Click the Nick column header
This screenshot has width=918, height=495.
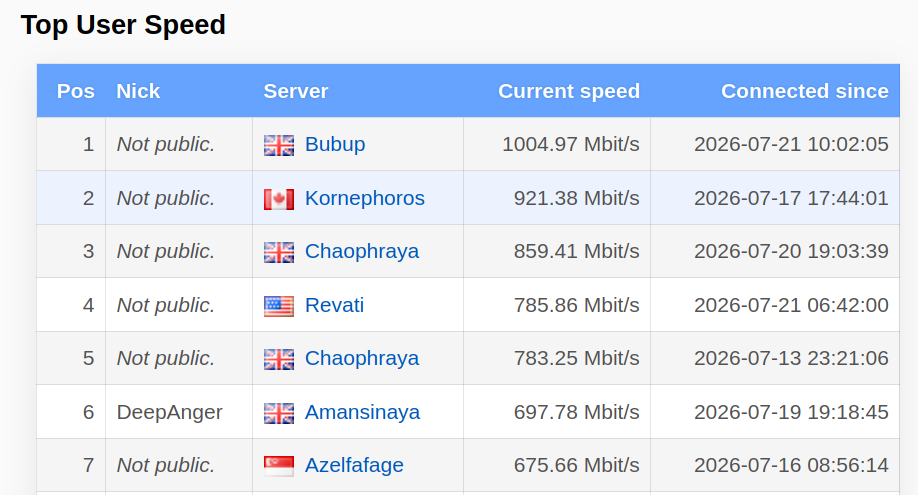138,91
